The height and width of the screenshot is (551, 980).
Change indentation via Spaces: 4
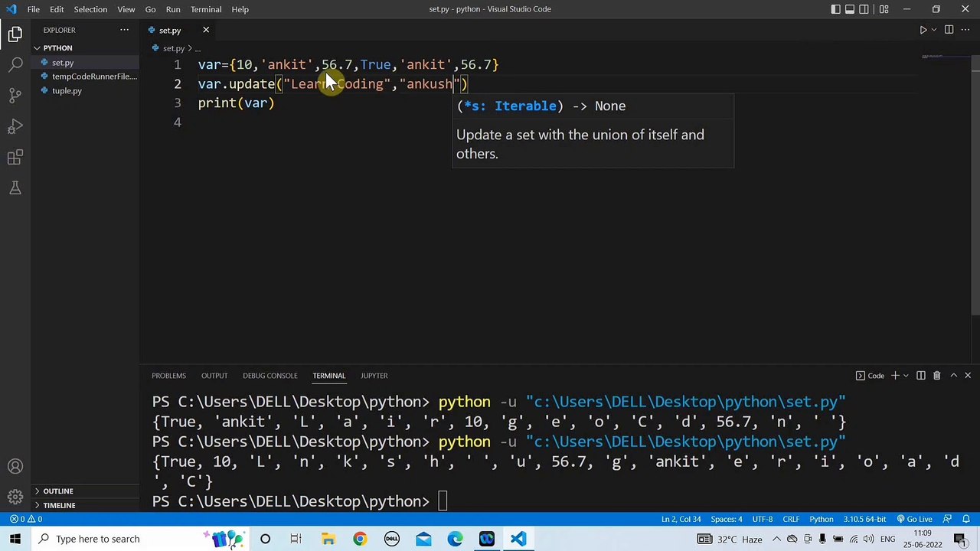pyautogui.click(x=727, y=519)
